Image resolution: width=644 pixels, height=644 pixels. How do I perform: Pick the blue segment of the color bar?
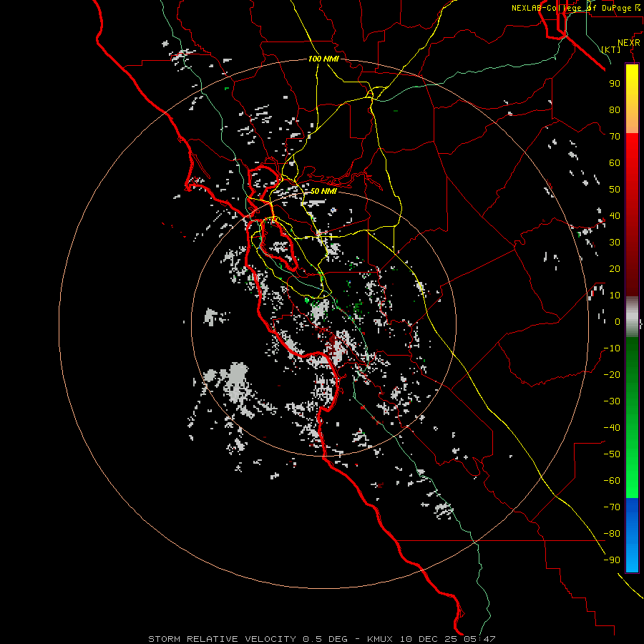coord(632,535)
